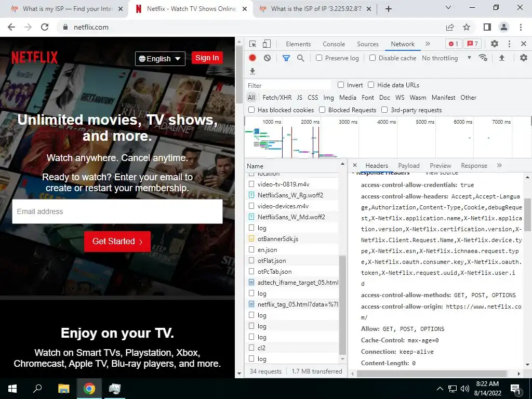
Task: View site information lock icon
Action: click(x=65, y=27)
